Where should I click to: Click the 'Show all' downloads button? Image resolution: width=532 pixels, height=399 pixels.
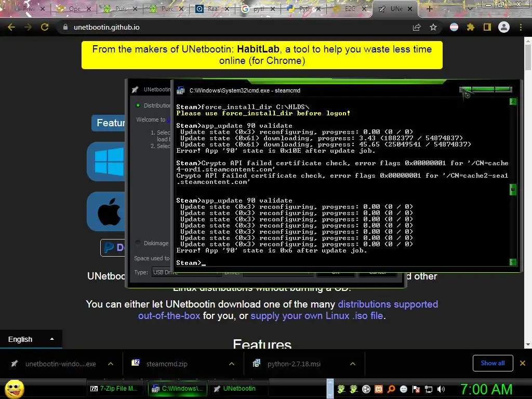pyautogui.click(x=493, y=363)
